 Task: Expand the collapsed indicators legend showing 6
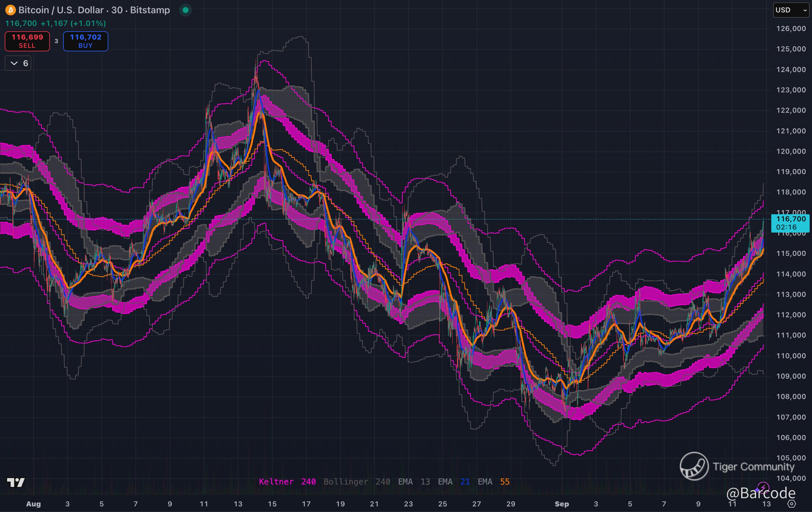coord(18,63)
